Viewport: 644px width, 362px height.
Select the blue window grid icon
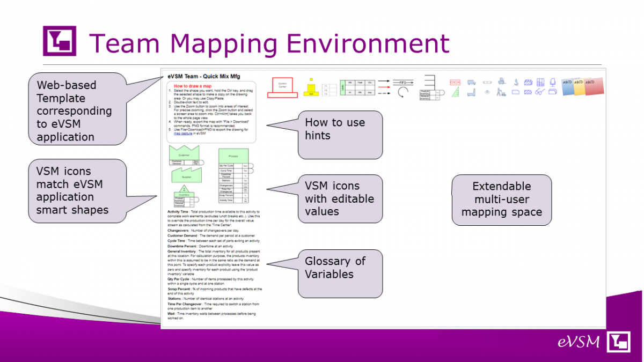[541, 82]
